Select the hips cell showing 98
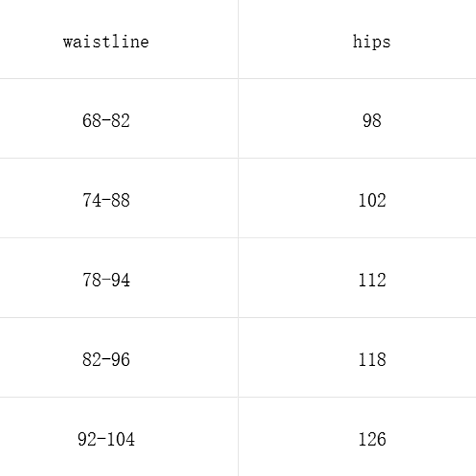This screenshot has height=476, width=476. pyautogui.click(x=371, y=120)
